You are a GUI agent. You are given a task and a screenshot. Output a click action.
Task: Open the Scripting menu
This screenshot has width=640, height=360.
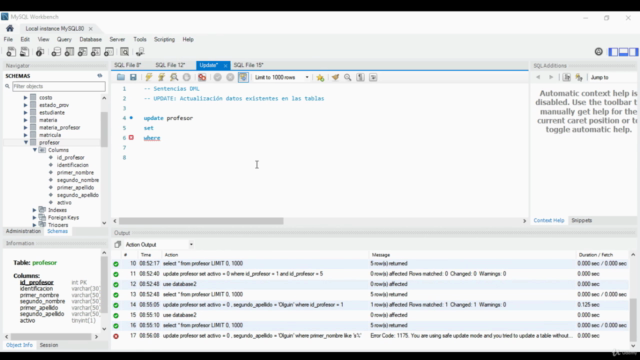click(164, 40)
